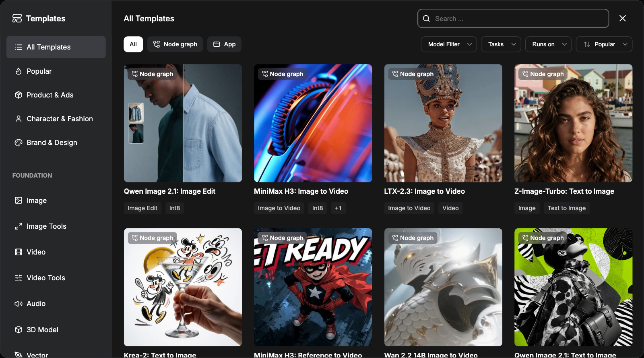Select Brand & Design category

(x=56, y=143)
